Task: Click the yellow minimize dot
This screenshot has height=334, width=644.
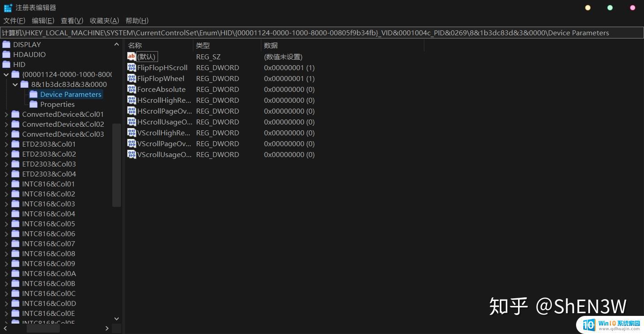Action: pyautogui.click(x=588, y=8)
